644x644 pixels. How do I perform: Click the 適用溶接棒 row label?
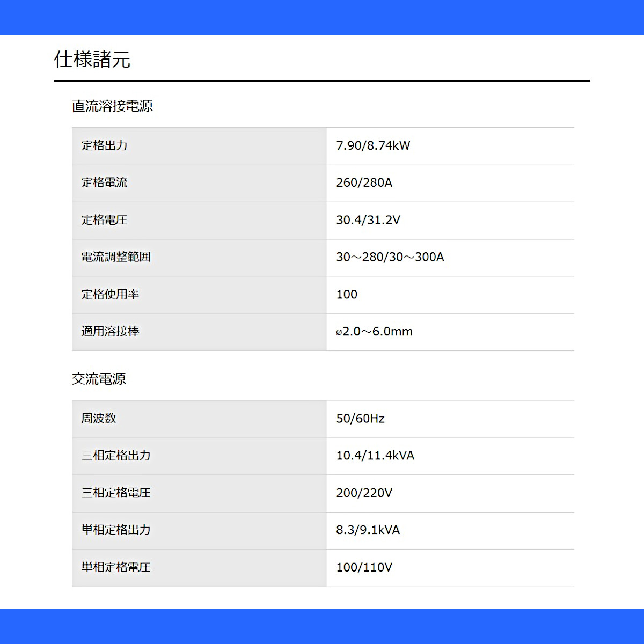click(x=110, y=332)
